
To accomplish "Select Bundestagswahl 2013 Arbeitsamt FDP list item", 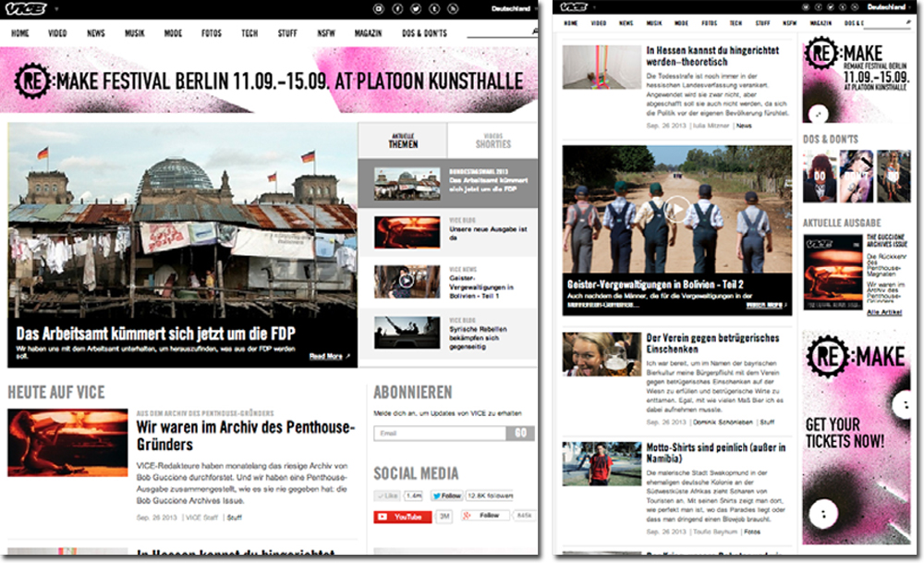I will (448, 183).
